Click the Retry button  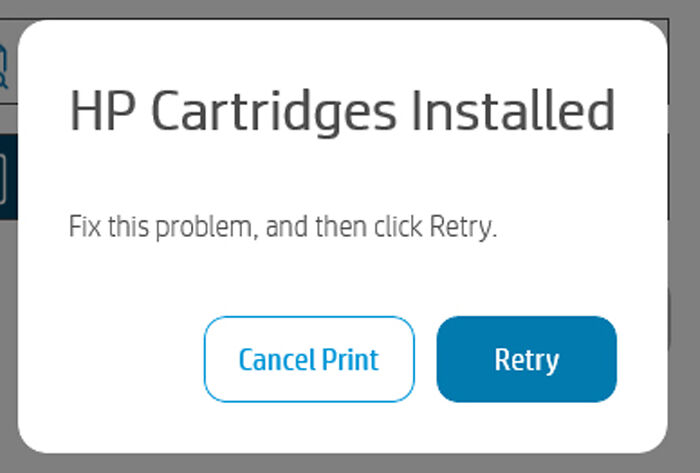pos(526,359)
